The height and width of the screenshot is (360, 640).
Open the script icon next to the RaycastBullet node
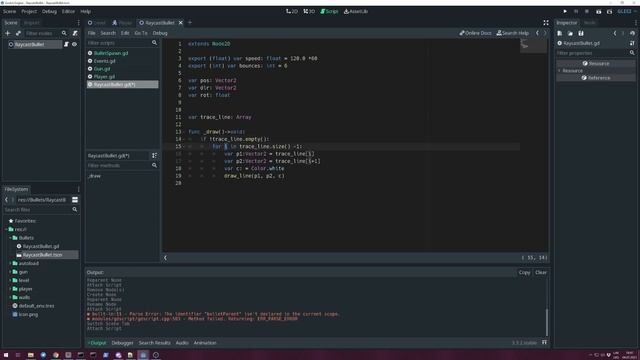[x=66, y=44]
